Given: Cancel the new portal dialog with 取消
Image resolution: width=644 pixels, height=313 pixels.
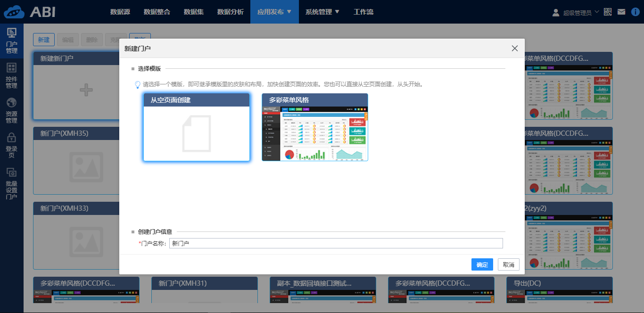Looking at the screenshot, I should coord(508,264).
